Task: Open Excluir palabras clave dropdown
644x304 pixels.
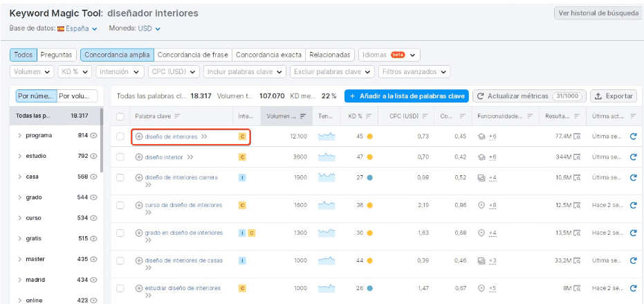Action: [332, 71]
